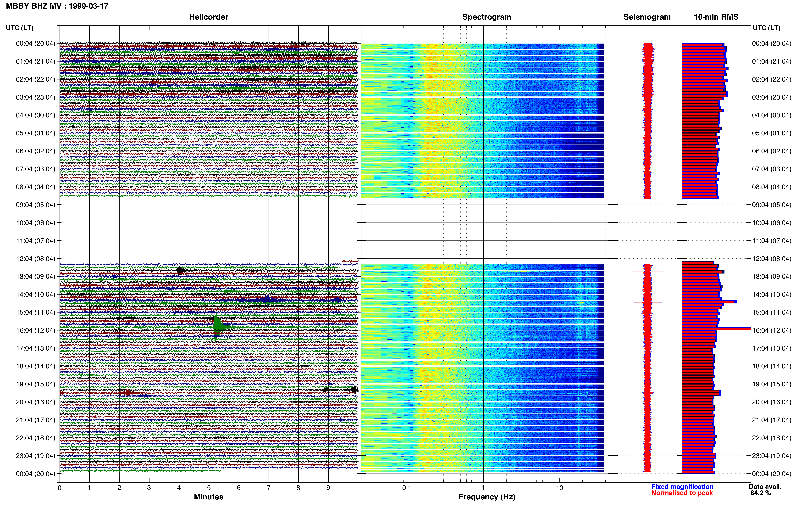Click the right 'UTC (LT)' axis label
The image size is (812, 508).
click(x=767, y=28)
